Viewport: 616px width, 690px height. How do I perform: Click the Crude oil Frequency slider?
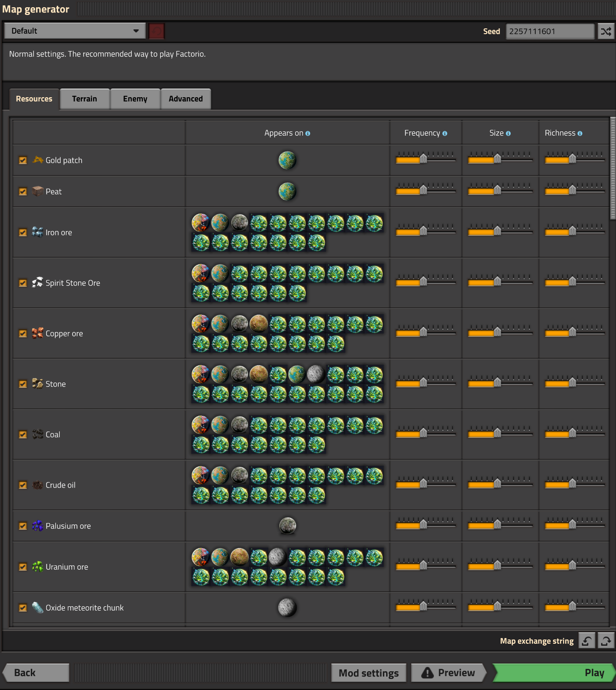(426, 483)
